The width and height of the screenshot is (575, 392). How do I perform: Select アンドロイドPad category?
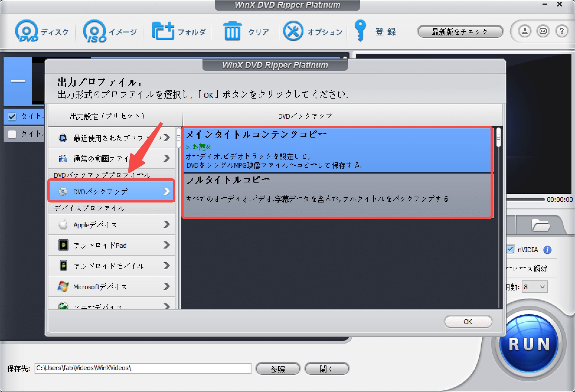112,245
